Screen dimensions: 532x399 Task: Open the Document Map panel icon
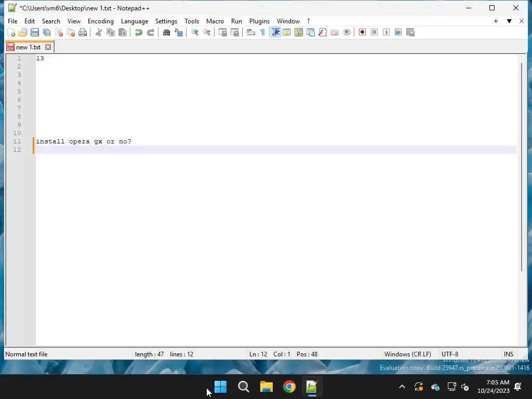point(299,32)
